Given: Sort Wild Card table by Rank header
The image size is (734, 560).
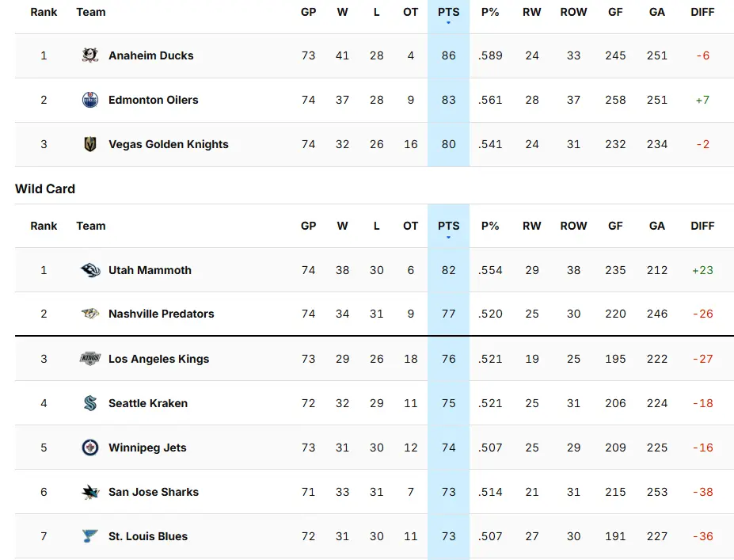Looking at the screenshot, I should 44,226.
